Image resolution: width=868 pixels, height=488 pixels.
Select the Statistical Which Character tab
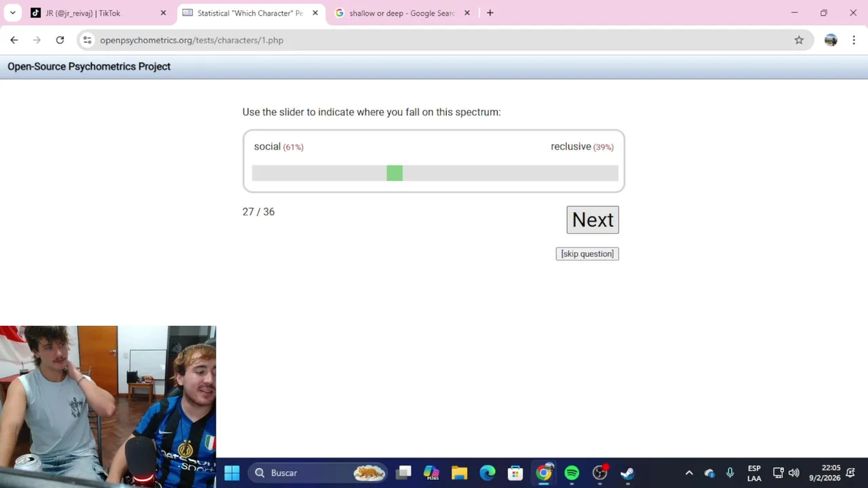click(x=250, y=13)
